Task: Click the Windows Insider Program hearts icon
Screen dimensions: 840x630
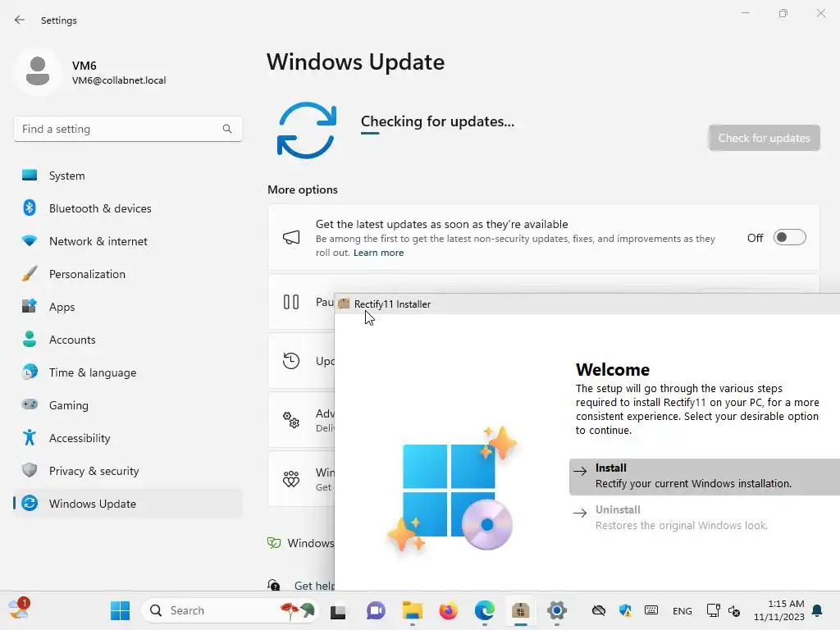Action: click(x=291, y=479)
